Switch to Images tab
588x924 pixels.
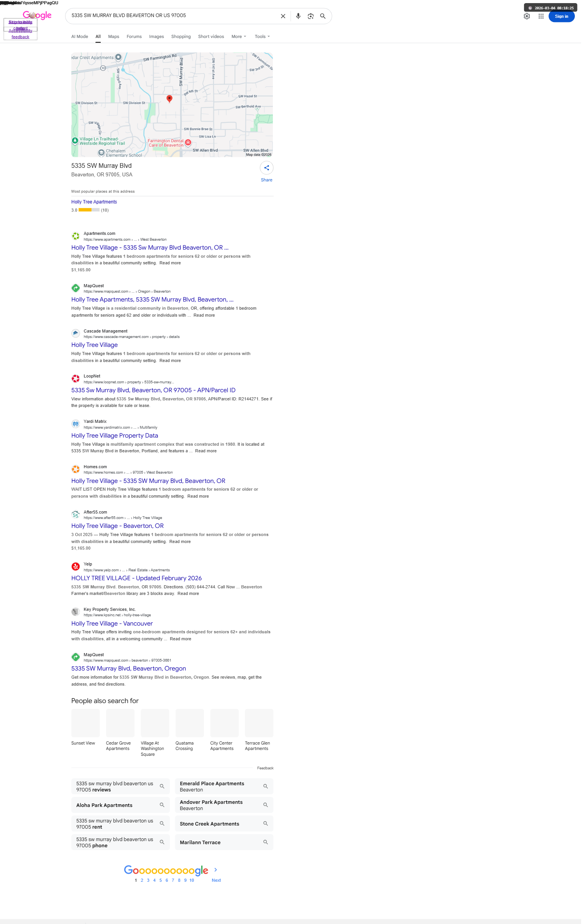tap(157, 36)
